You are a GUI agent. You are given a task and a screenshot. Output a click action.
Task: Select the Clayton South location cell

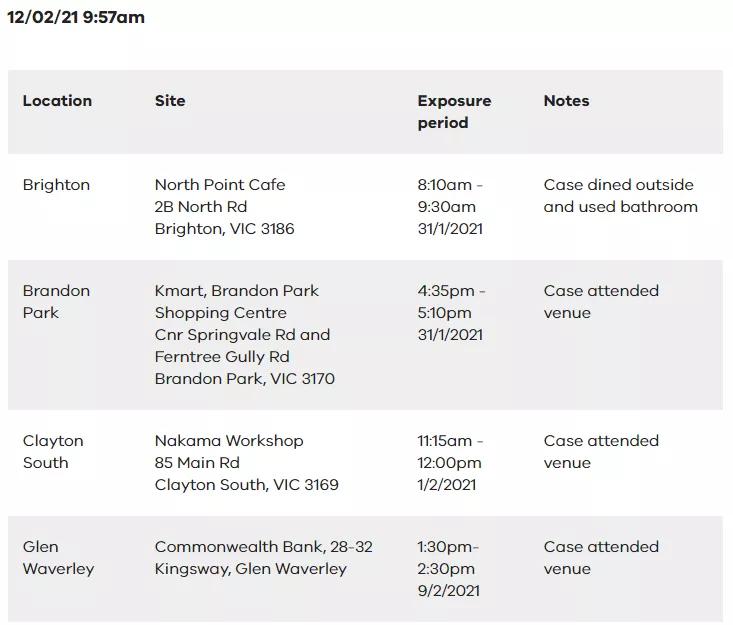click(53, 452)
